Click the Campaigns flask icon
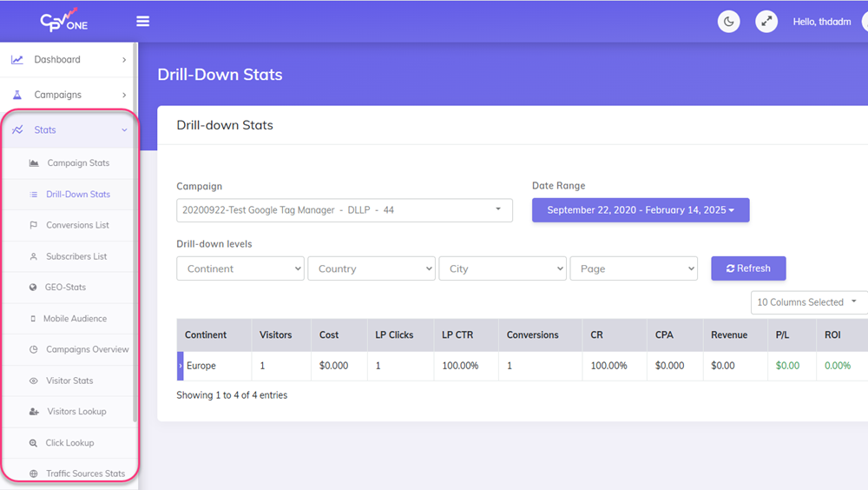This screenshot has height=490, width=868. 17,95
